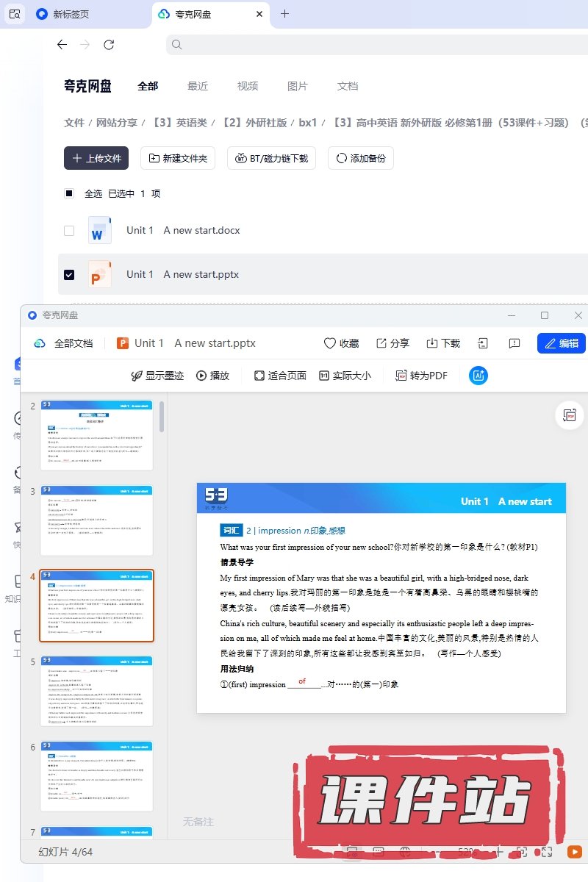Click the floating PDF export icon
The height and width of the screenshot is (882, 588).
click(x=570, y=415)
